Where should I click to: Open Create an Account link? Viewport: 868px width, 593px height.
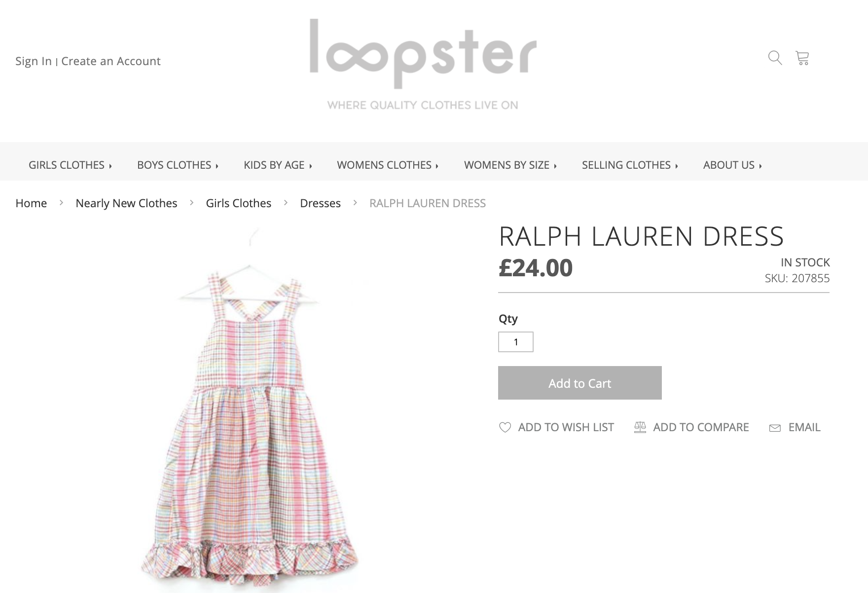(x=111, y=61)
